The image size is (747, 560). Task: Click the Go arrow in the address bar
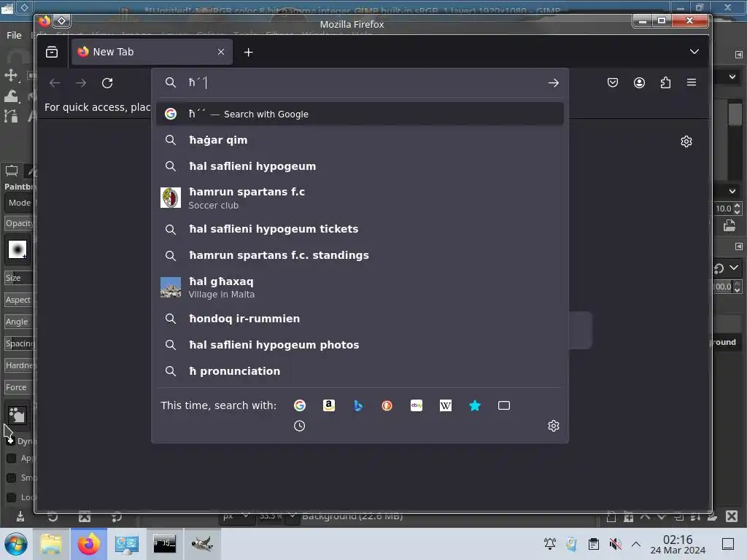[553, 83]
